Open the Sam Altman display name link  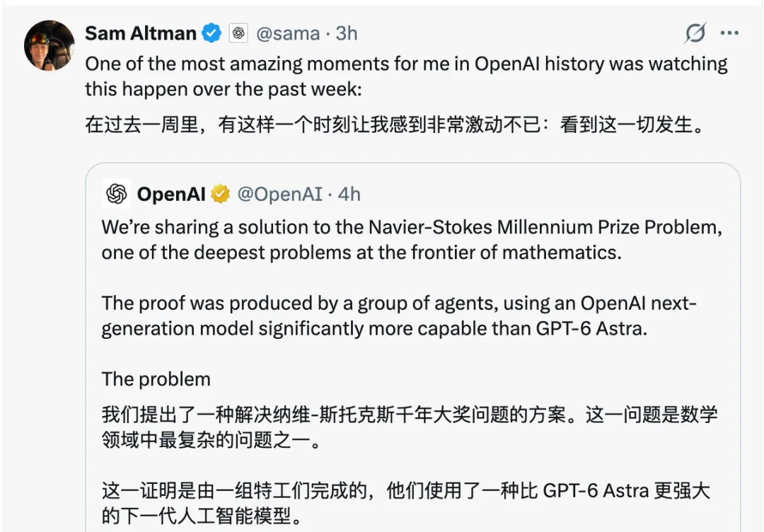click(141, 33)
